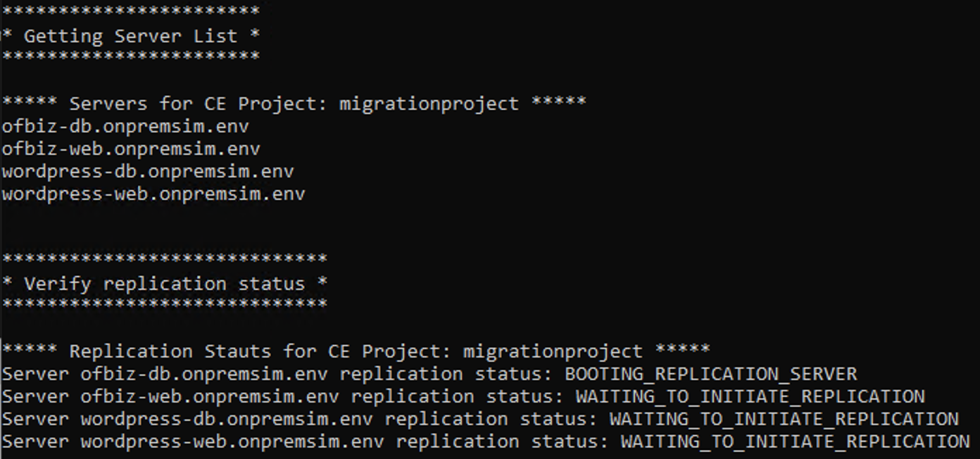Click the BOOTING_REPLICATION_SERVER status text
980x459 pixels.
tap(711, 374)
